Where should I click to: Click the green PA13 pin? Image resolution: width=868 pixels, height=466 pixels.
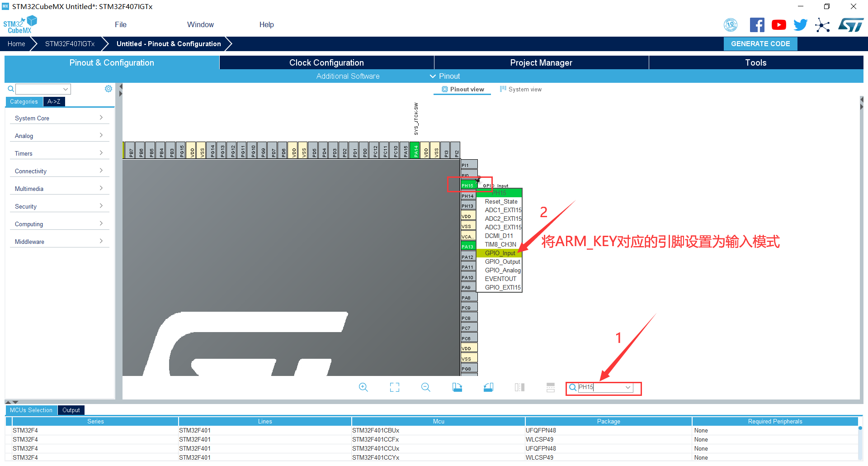click(x=467, y=247)
